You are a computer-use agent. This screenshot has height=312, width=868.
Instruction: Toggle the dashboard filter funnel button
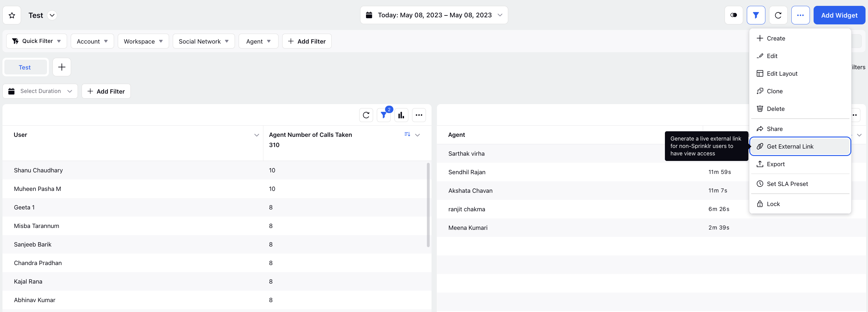coord(756,15)
